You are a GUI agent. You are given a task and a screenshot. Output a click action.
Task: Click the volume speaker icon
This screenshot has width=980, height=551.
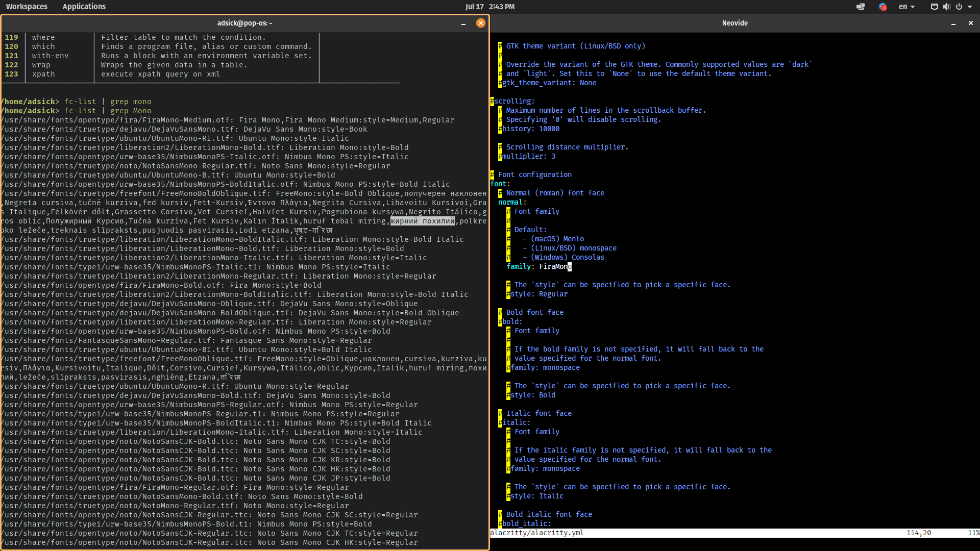[x=946, y=7]
